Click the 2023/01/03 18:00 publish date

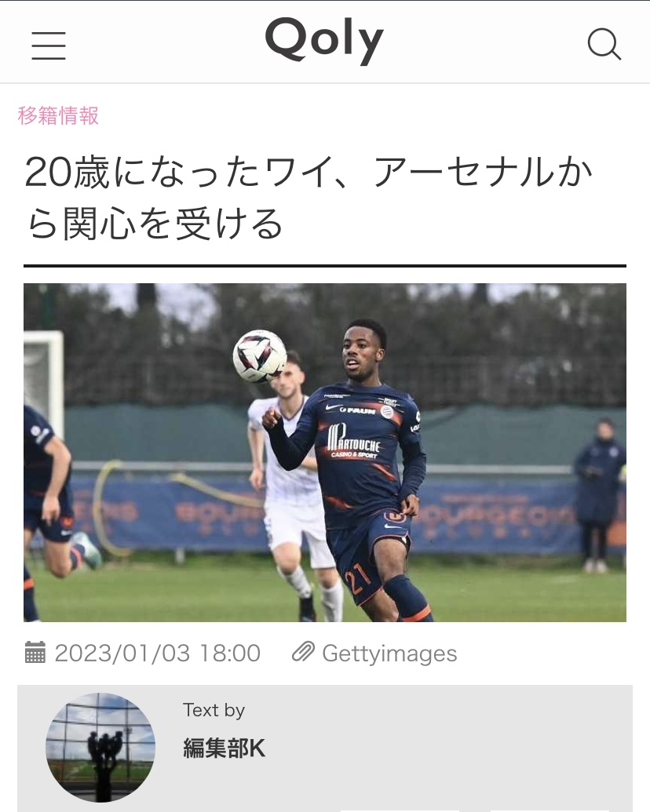158,653
